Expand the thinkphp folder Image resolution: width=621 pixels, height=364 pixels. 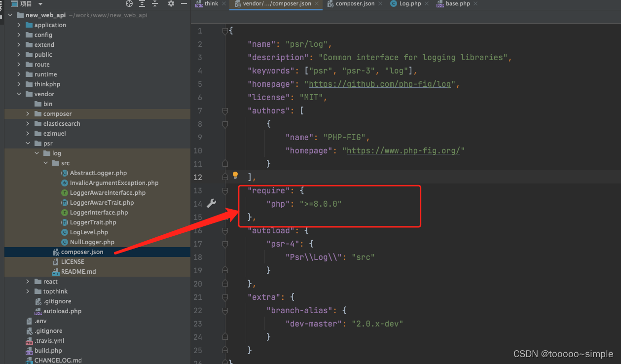pyautogui.click(x=19, y=84)
